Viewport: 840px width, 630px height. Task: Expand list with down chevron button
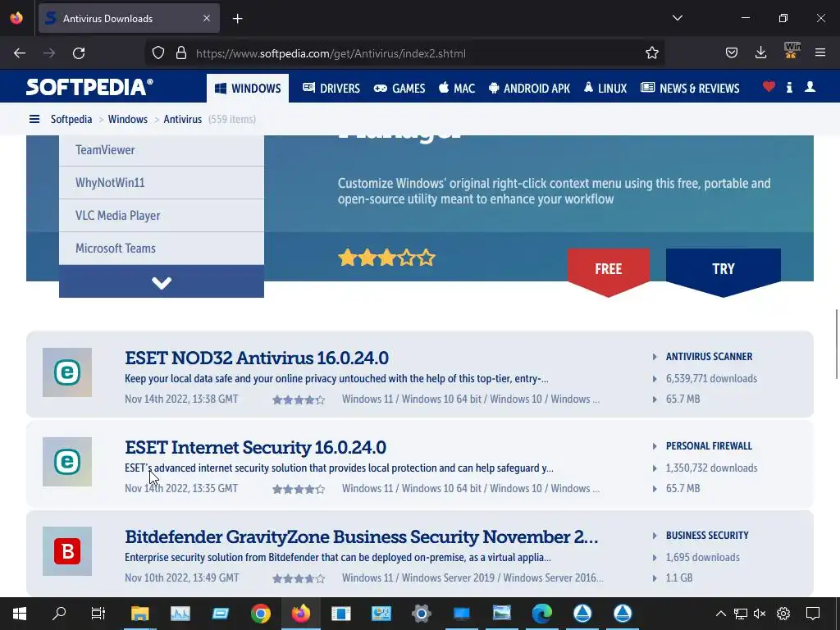click(x=162, y=282)
